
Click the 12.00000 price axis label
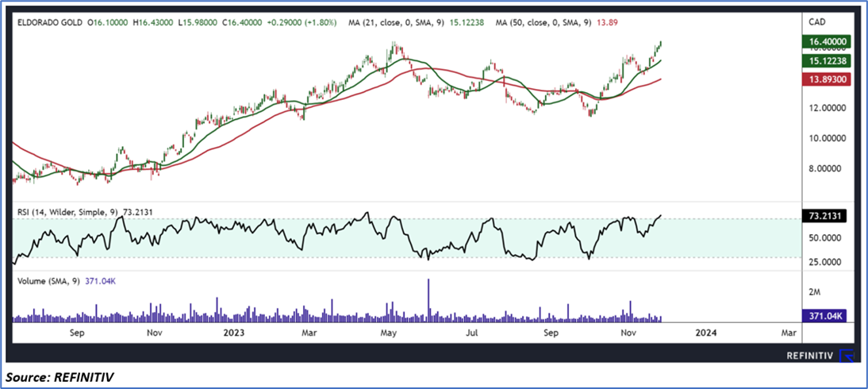click(827, 109)
